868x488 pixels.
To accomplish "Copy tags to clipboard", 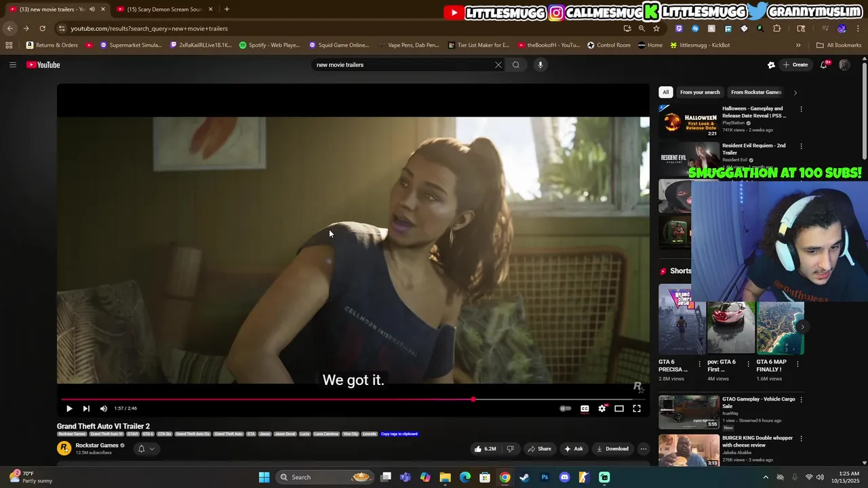I will (399, 434).
